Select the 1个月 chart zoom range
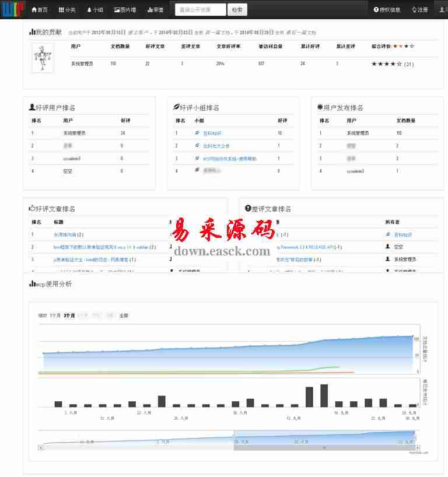 (x=55, y=315)
